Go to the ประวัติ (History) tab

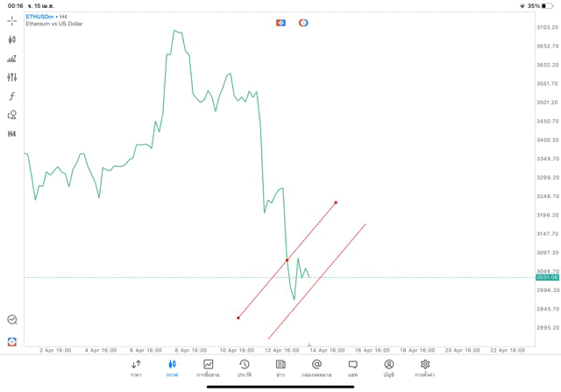click(x=244, y=368)
